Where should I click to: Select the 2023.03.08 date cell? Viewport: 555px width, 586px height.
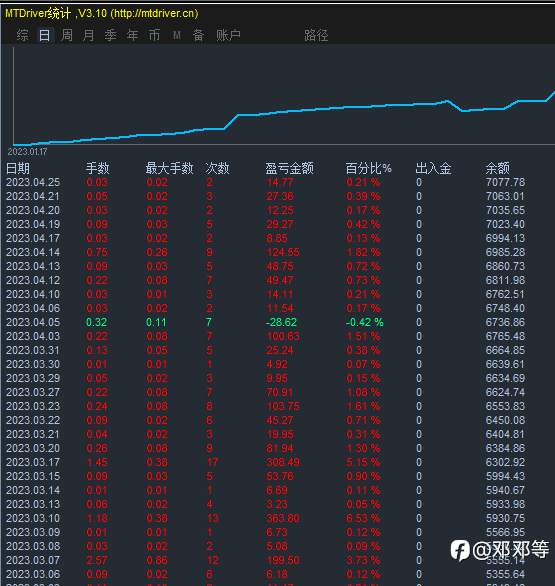click(x=33, y=546)
